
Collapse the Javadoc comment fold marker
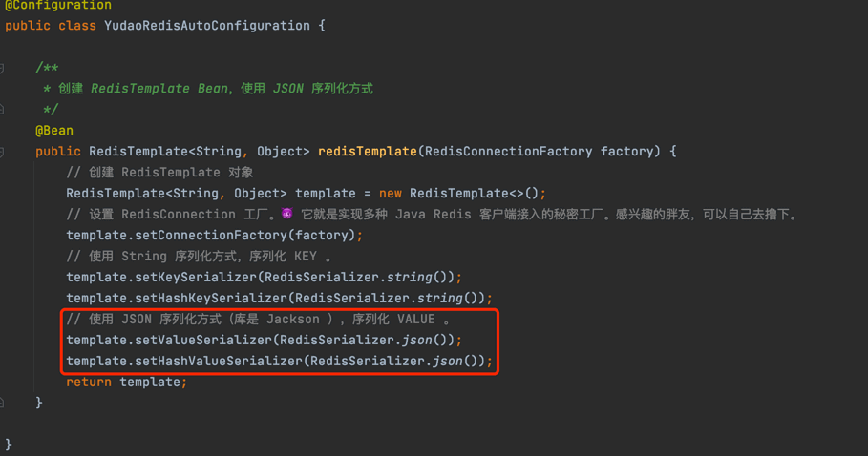click(3, 68)
